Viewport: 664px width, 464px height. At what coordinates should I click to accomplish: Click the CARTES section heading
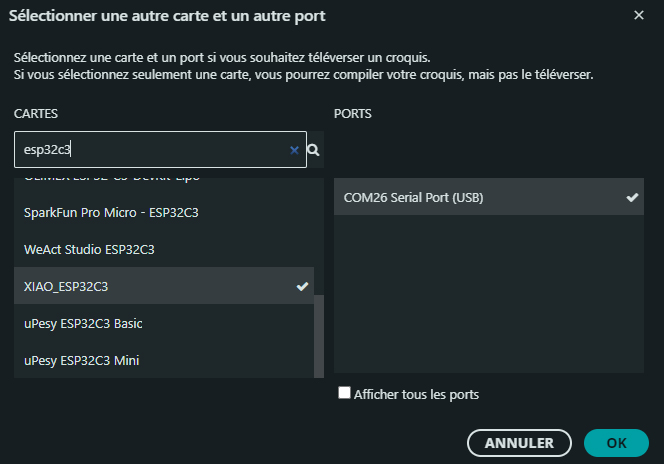point(36,114)
